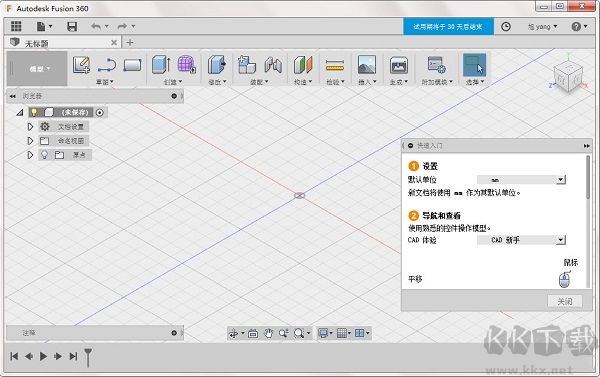The width and height of the screenshot is (600, 377).
Task: Click the Zoom Window/Fit magnifier icon
Action: pos(299,333)
